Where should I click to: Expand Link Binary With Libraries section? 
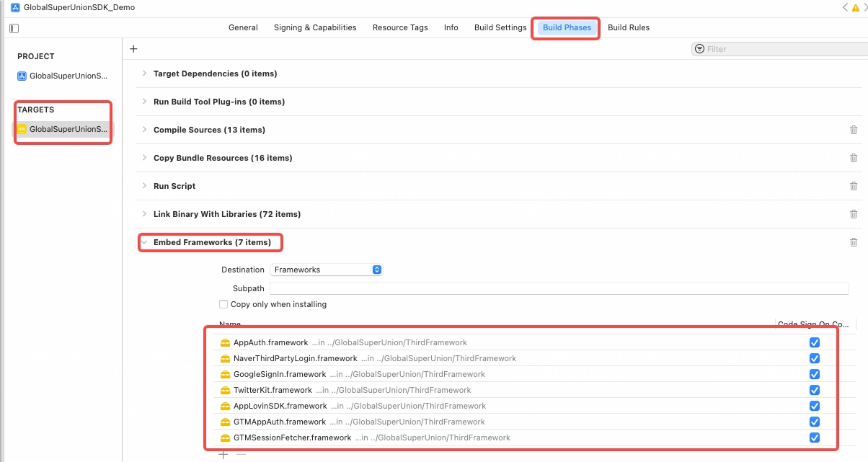[144, 214]
